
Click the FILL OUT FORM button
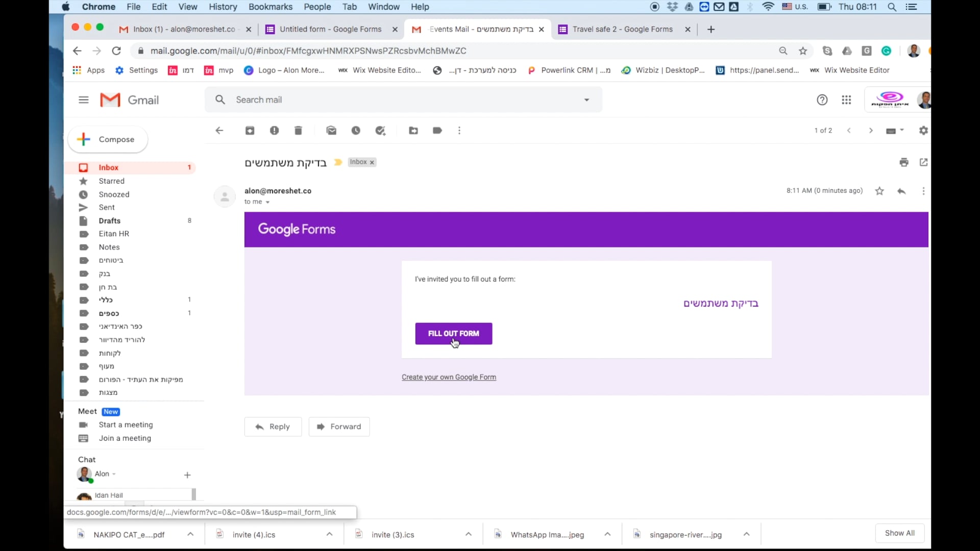[x=454, y=334]
